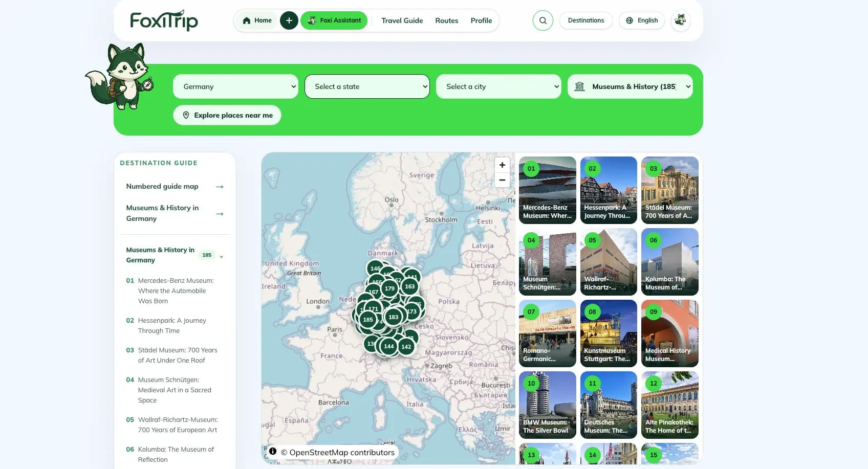Open the Select a city dropdown
The image size is (868, 469).
[498, 86]
